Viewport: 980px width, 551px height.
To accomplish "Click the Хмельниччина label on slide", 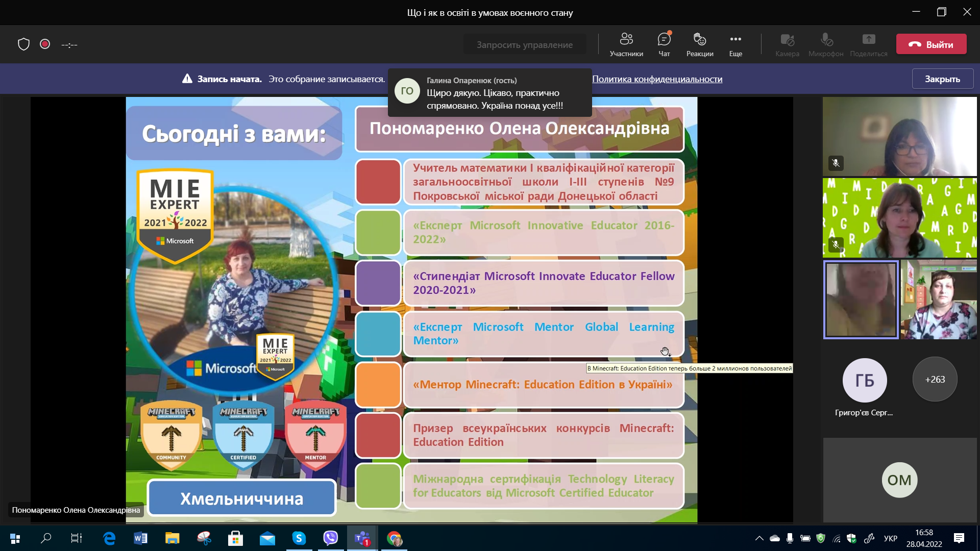I will (x=241, y=498).
